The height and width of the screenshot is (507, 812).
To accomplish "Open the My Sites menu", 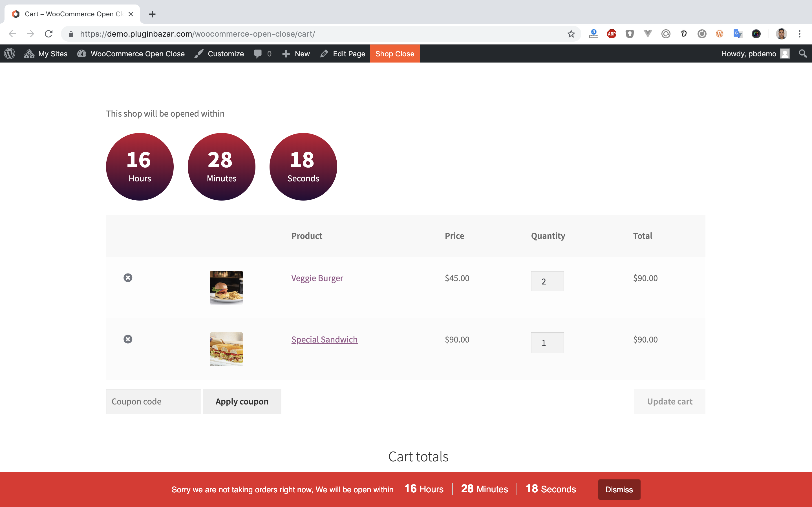I will point(46,54).
